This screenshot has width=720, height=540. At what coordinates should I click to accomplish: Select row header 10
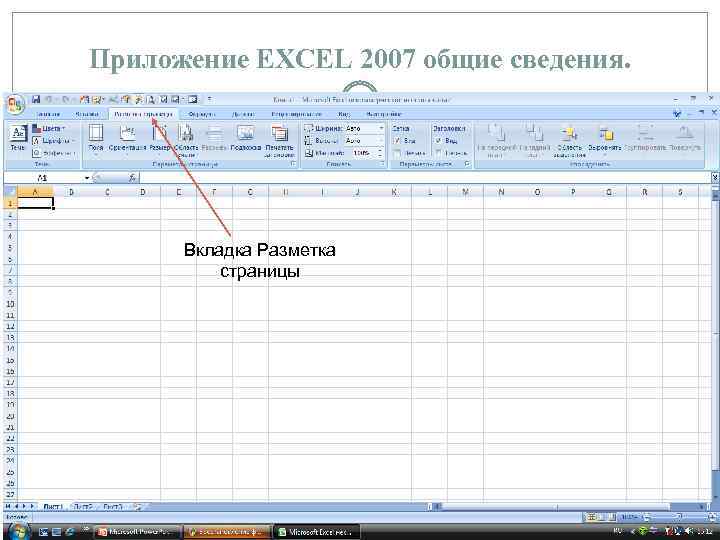[10, 304]
